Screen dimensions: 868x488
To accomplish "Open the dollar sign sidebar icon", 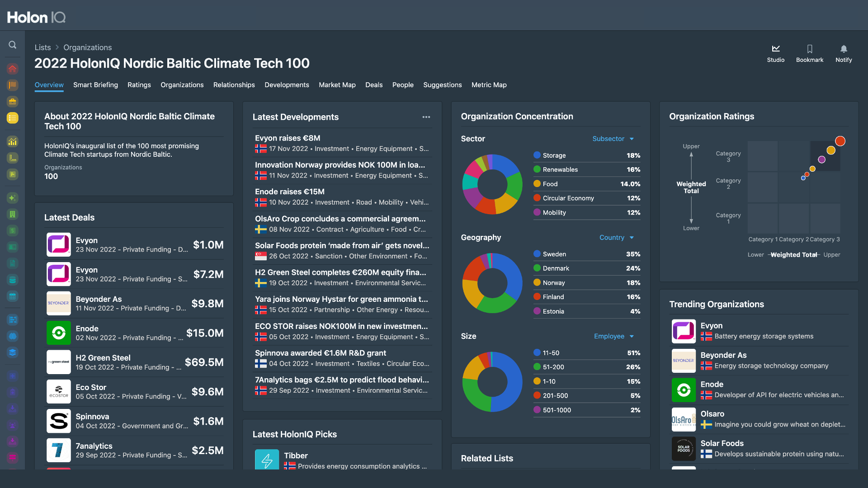I will 13,230.
